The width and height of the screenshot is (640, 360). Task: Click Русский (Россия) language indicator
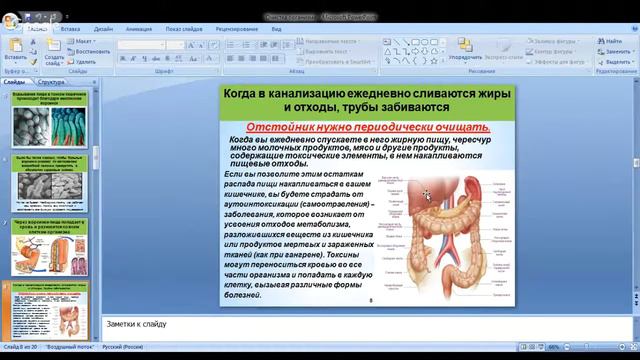point(122,347)
